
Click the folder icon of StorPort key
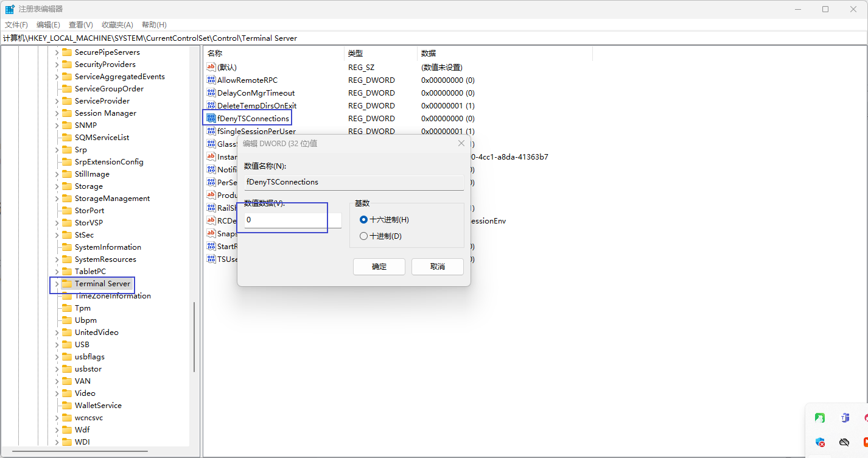[x=67, y=210]
